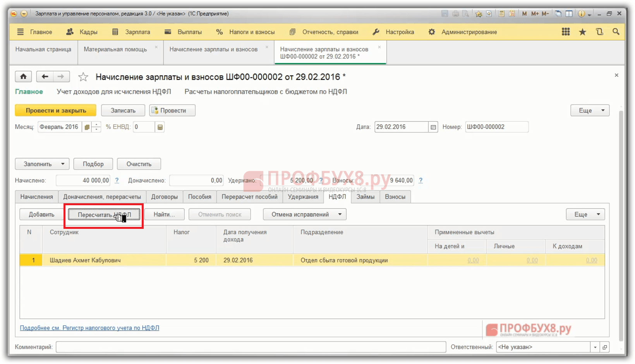Click the save diskette icon in title bar

444,14
